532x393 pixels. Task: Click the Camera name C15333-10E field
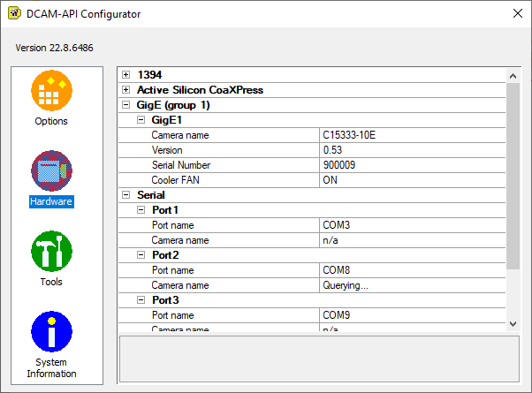[x=412, y=135]
